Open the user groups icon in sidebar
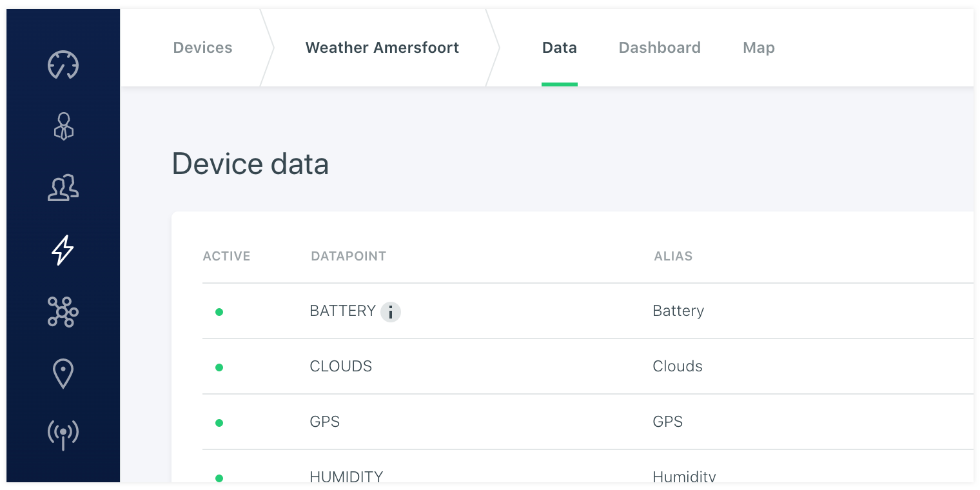The height and width of the screenshot is (490, 980). point(63,188)
